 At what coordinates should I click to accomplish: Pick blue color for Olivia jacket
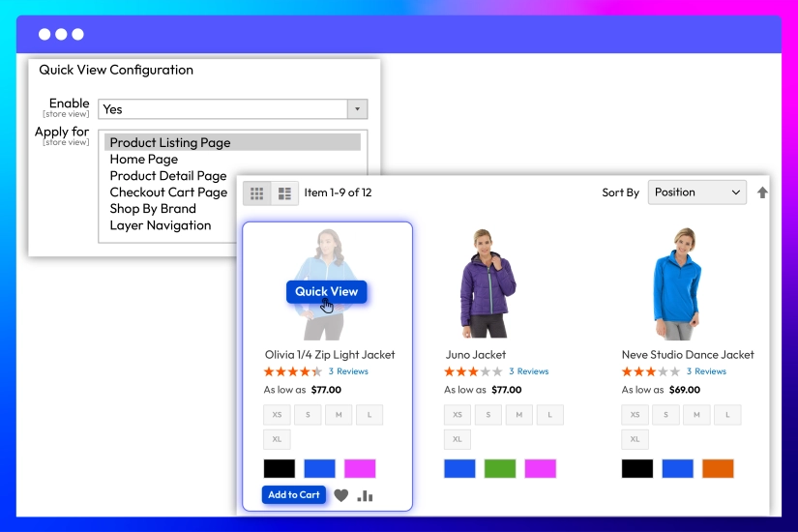click(x=319, y=468)
